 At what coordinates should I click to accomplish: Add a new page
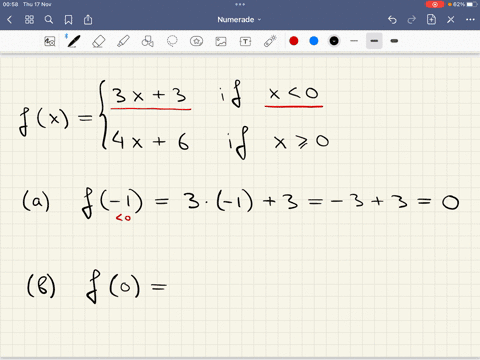431,19
